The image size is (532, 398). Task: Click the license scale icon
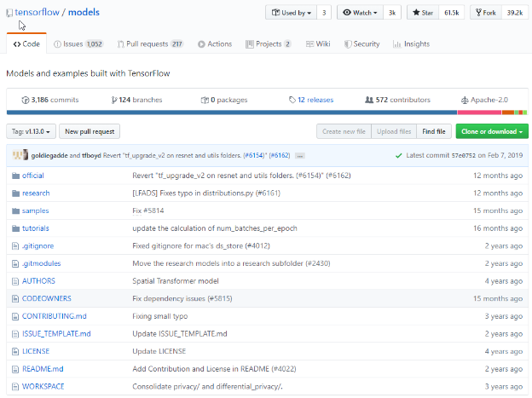pos(465,100)
